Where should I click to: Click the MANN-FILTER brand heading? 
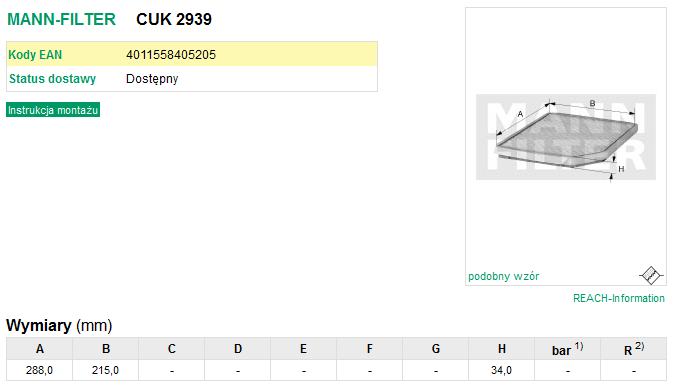(61, 19)
